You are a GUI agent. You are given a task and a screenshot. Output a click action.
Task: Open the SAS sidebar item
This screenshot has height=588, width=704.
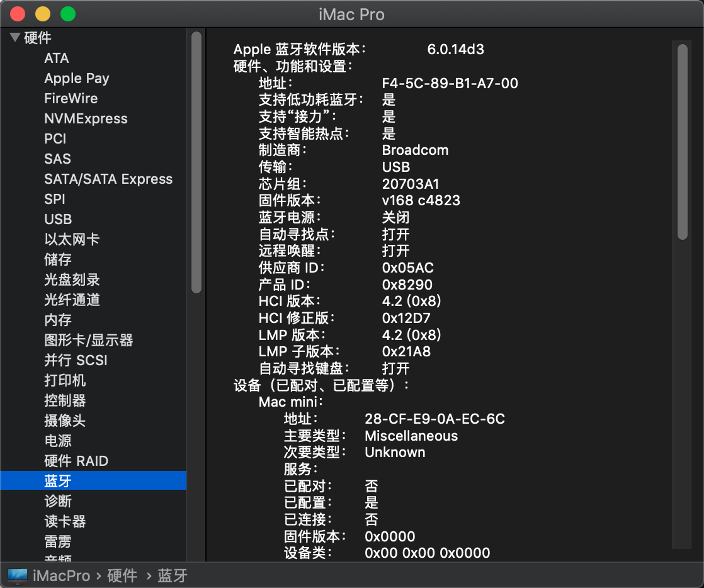tap(57, 159)
